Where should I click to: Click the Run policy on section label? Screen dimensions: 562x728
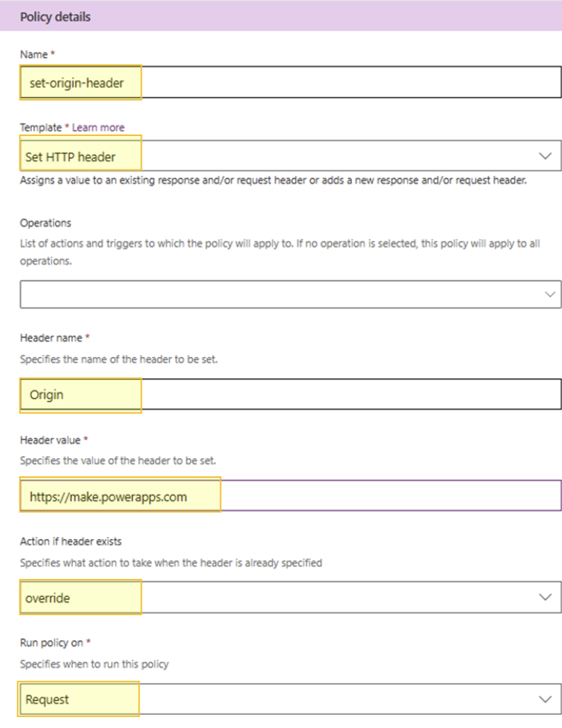tap(46, 647)
